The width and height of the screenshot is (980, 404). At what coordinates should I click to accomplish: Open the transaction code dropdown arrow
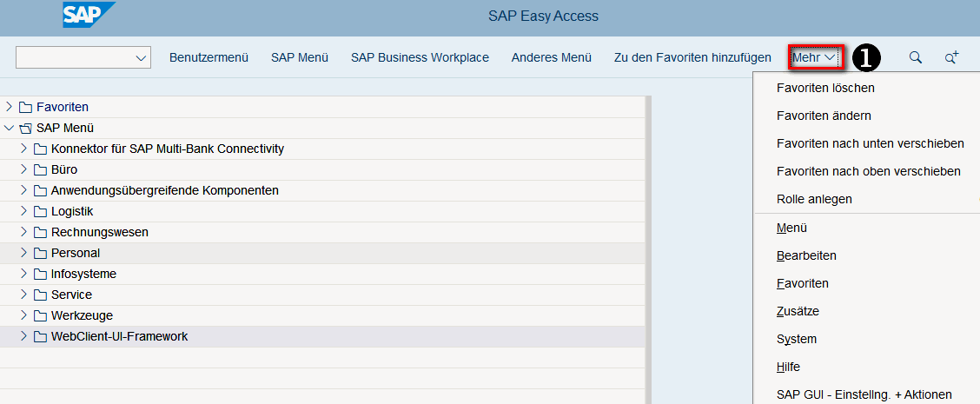click(142, 58)
